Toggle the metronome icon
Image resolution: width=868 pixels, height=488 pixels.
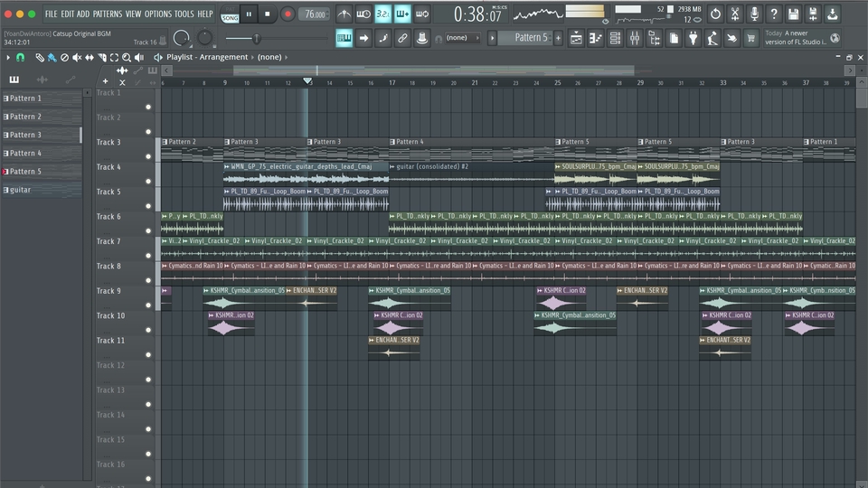point(344,14)
